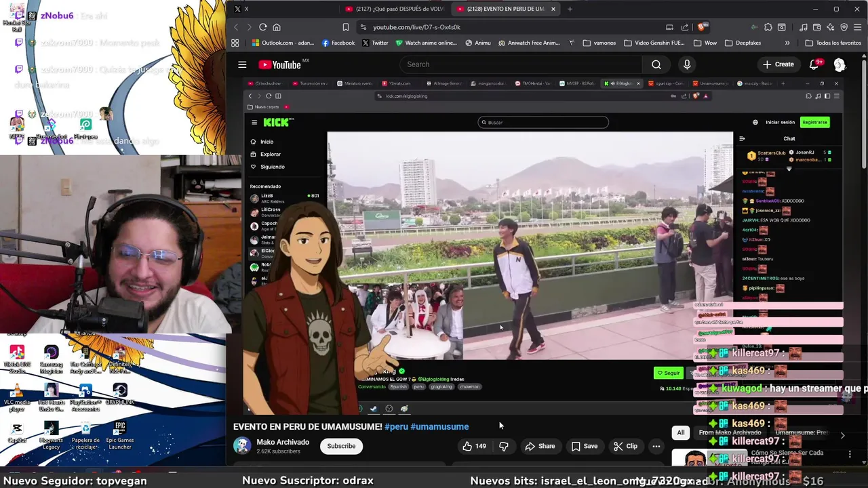Open the apps grid icon in bookmarks bar

coord(235,43)
